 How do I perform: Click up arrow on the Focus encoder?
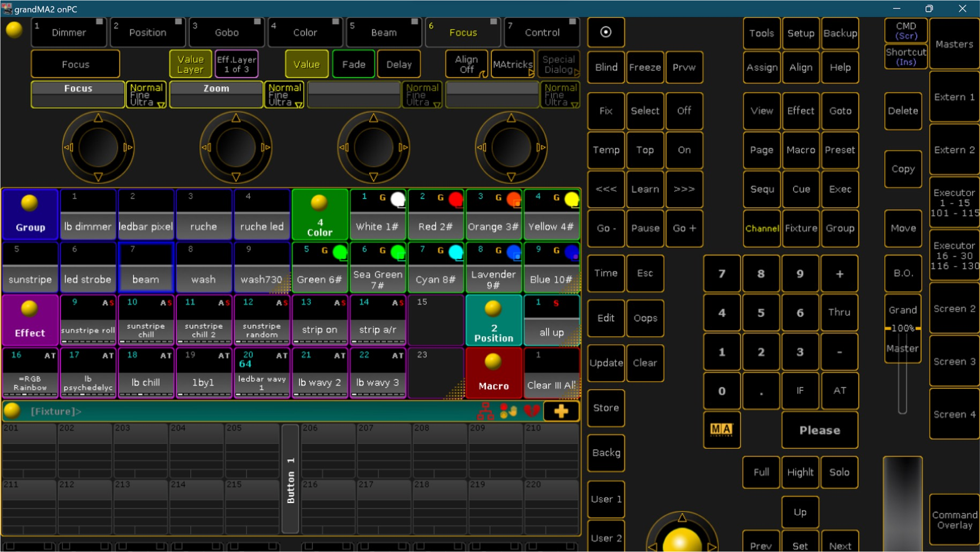(x=98, y=118)
